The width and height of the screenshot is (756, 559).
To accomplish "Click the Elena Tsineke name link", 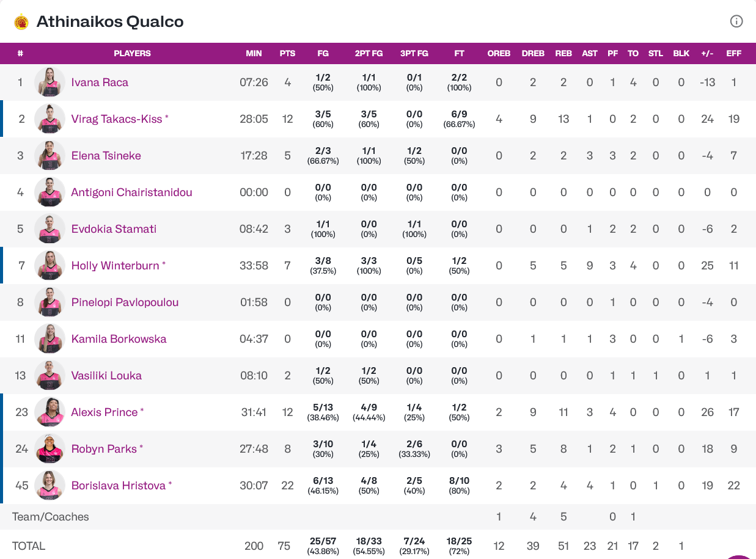I will tap(106, 156).
